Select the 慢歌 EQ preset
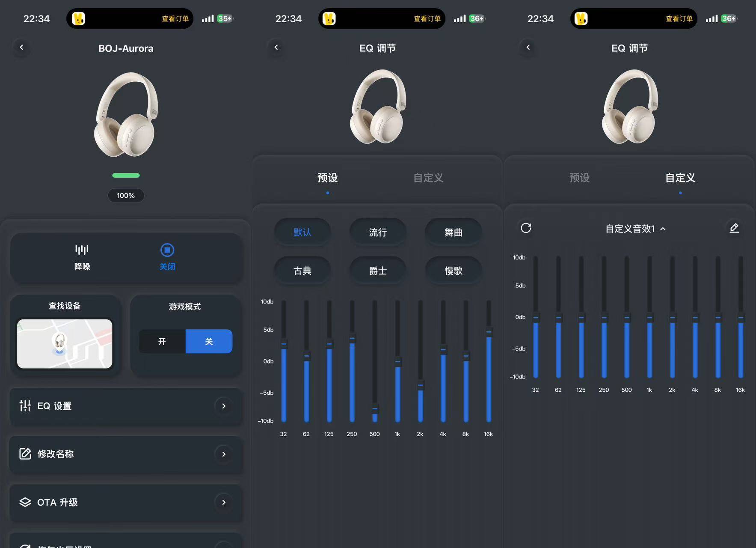Image resolution: width=756 pixels, height=548 pixels. pyautogui.click(x=454, y=271)
